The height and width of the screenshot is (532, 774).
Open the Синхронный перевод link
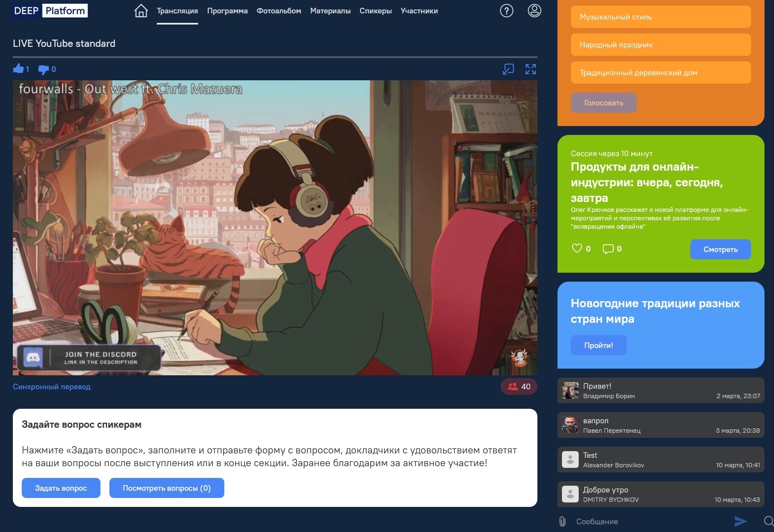(51, 386)
